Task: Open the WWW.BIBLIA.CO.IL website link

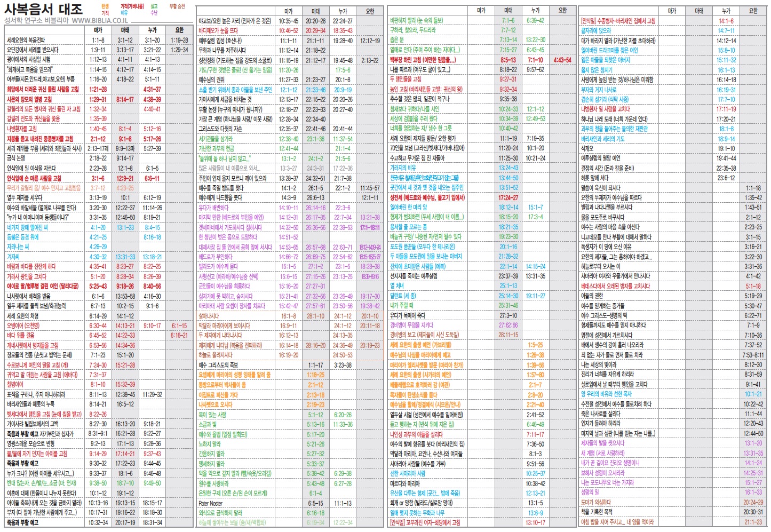Action: (x=100, y=20)
